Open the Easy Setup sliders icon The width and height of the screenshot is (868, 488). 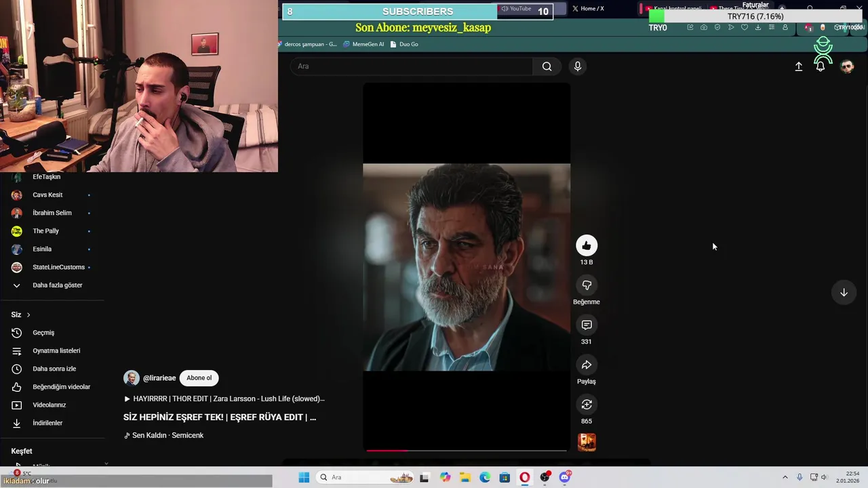click(772, 28)
